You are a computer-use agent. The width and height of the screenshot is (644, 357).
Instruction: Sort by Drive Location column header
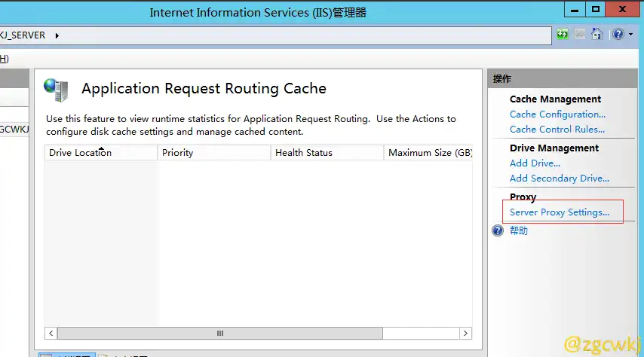click(101, 153)
